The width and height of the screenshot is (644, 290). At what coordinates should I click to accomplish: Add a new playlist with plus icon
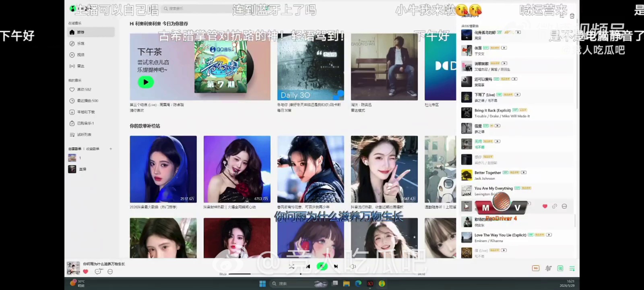pyautogui.click(x=111, y=149)
